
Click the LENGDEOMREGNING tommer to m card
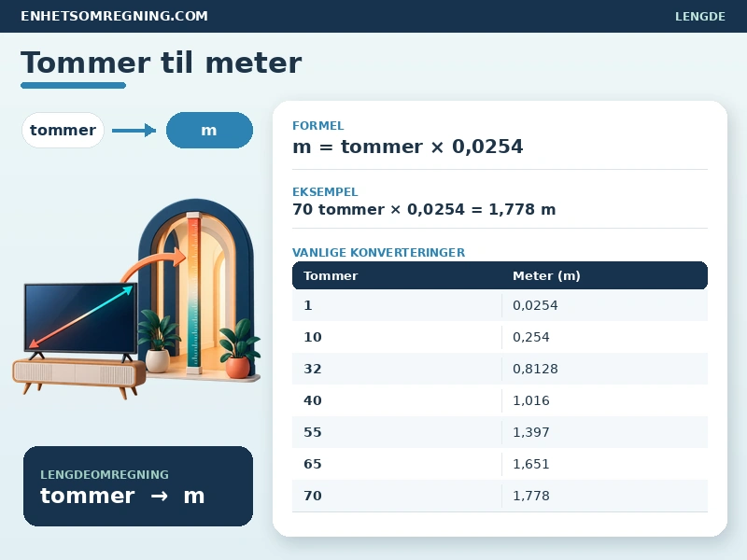point(138,486)
